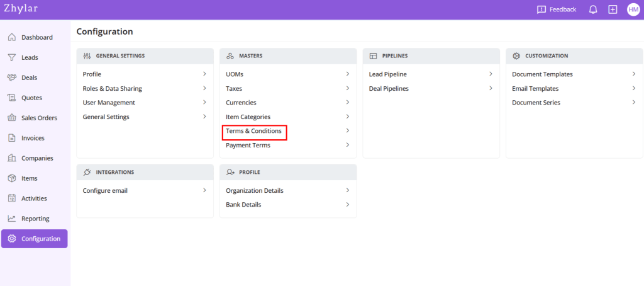Click the Sales Orders basket icon

[x=11, y=118]
